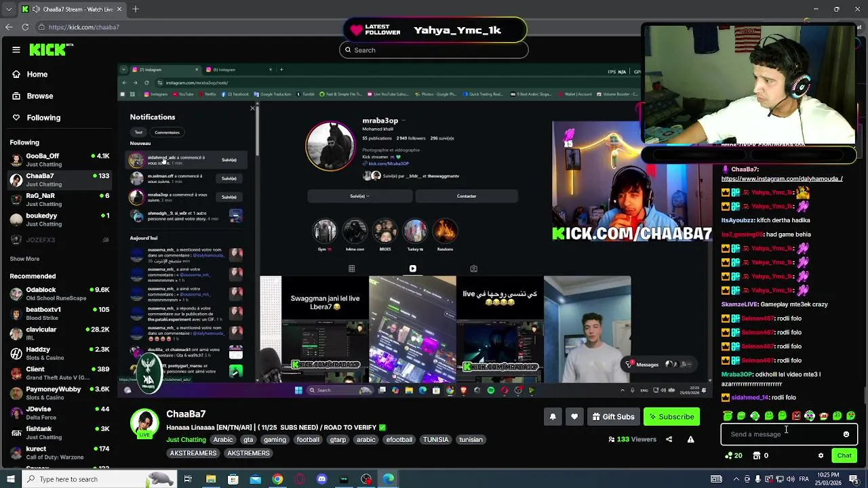The width and height of the screenshot is (868, 488).
Task: Click Contacter button on streamed Instagram profile
Action: (x=467, y=197)
